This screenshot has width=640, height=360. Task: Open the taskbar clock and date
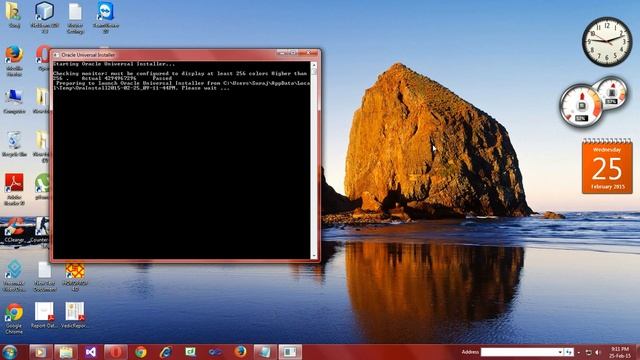coord(620,352)
